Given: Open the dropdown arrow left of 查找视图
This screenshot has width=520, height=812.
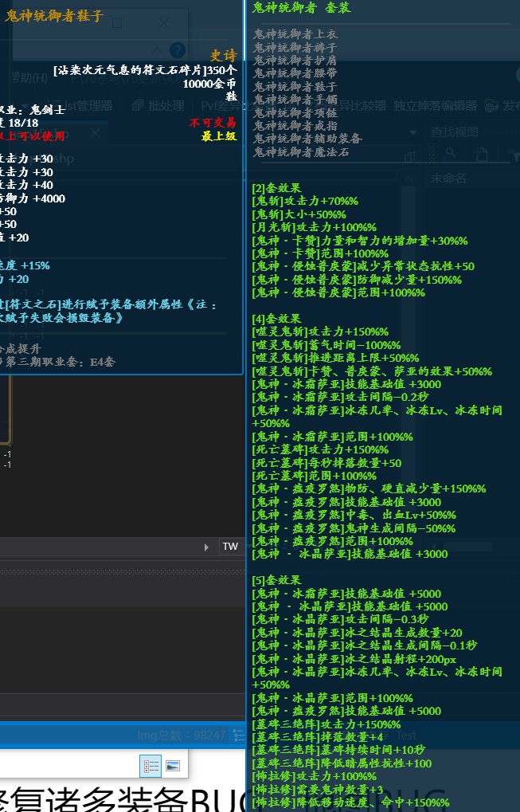Looking at the screenshot, I should tap(413, 132).
